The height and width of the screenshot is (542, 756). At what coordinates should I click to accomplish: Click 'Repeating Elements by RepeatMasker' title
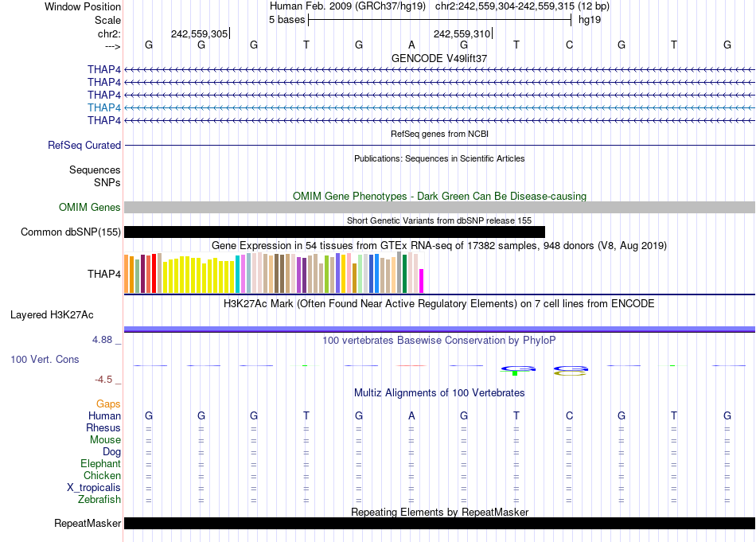(x=439, y=512)
